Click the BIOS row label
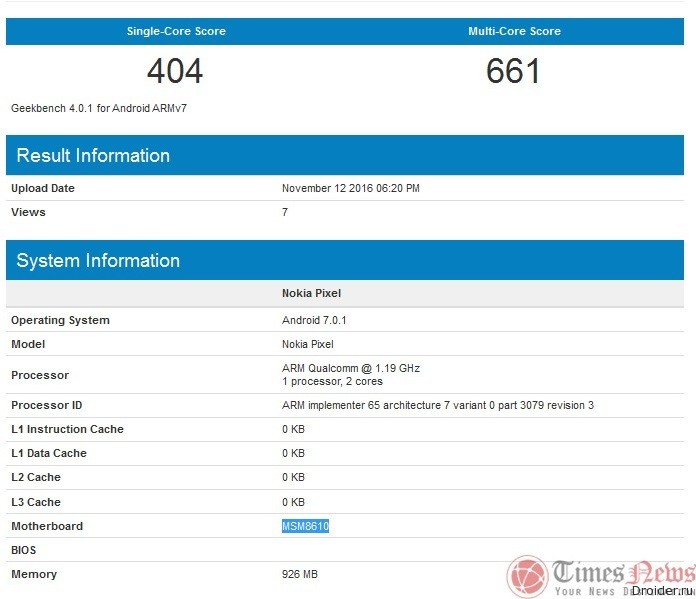696x599 pixels. [x=24, y=550]
